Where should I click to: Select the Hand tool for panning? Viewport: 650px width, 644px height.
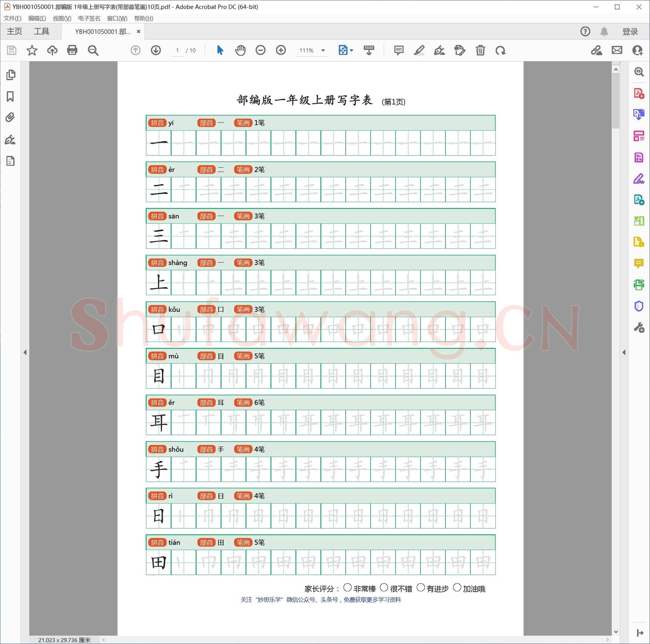coord(240,50)
